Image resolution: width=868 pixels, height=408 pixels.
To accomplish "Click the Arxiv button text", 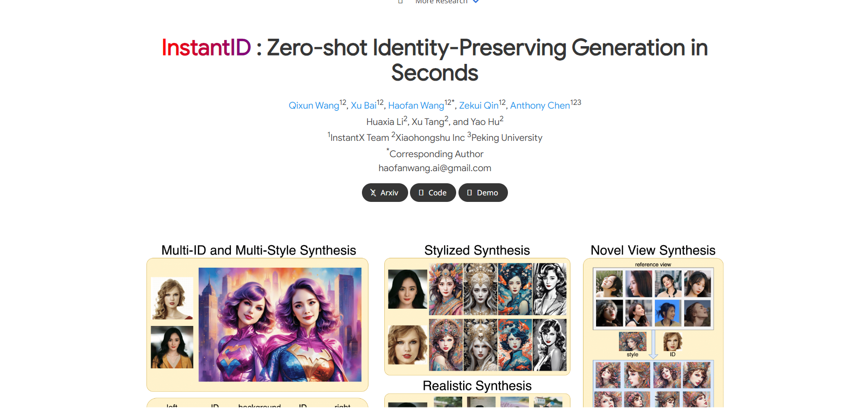I will (389, 193).
